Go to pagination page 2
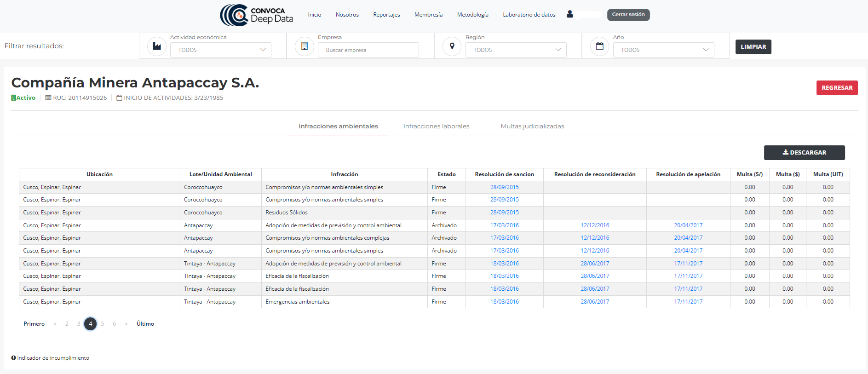This screenshot has width=868, height=374. [x=67, y=324]
